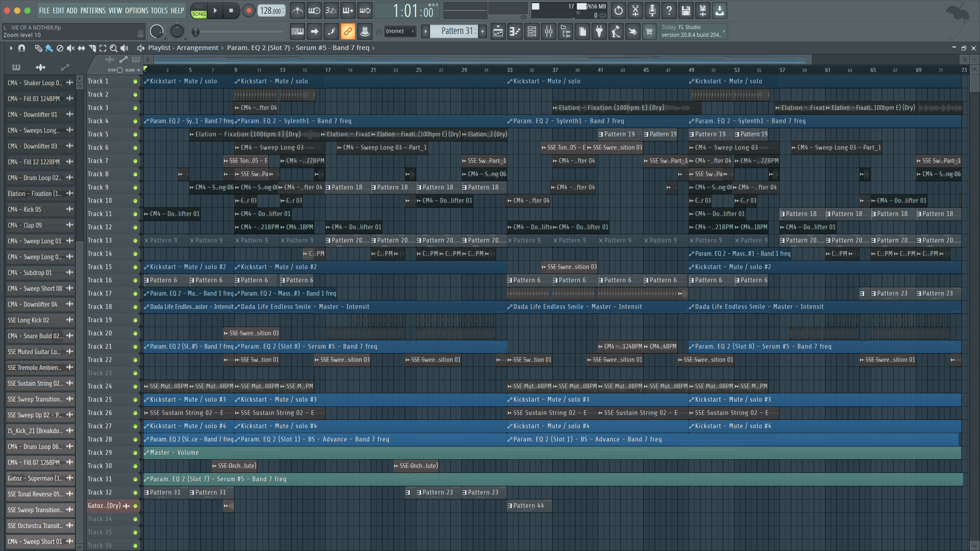Viewport: 980px width, 551px height.
Task: Select the Slip tool
Action: coord(81,48)
